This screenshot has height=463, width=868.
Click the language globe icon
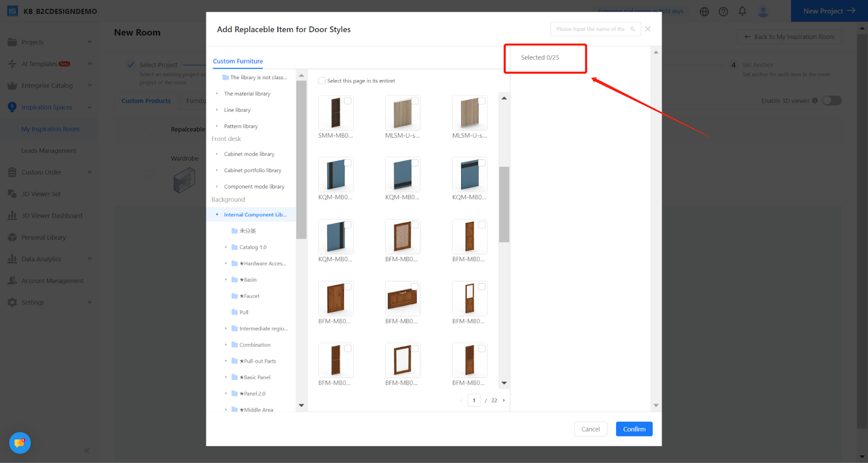704,11
